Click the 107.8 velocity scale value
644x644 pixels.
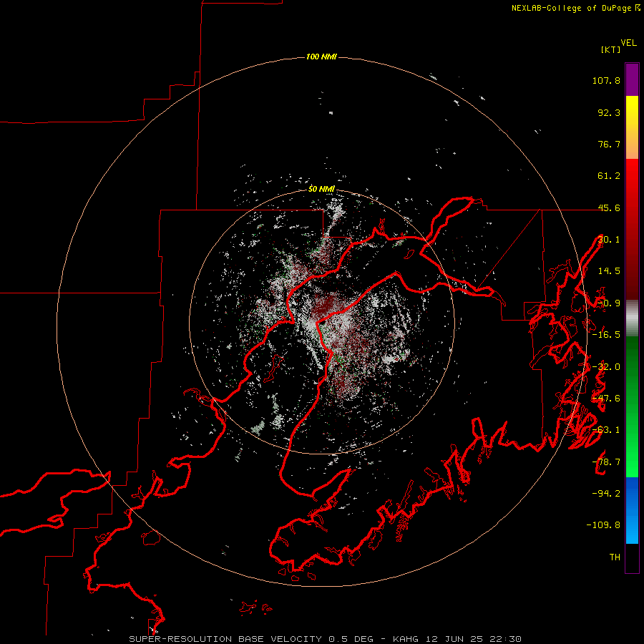click(606, 80)
